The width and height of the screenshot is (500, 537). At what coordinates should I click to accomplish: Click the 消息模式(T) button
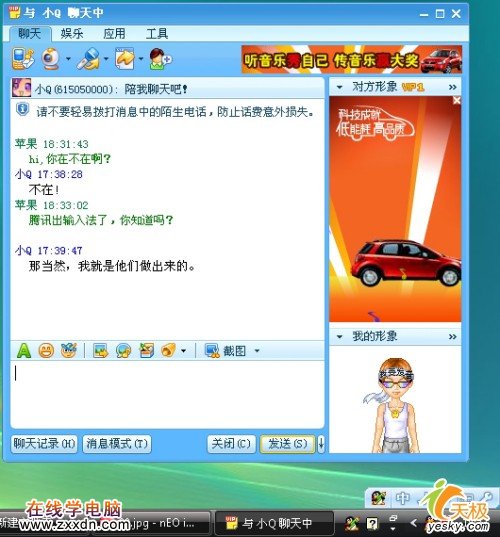pos(117,444)
